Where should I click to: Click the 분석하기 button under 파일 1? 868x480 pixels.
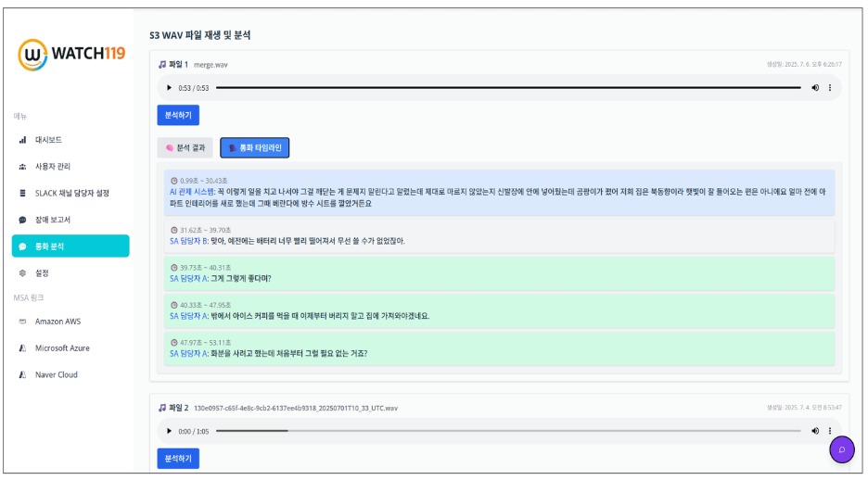[178, 116]
